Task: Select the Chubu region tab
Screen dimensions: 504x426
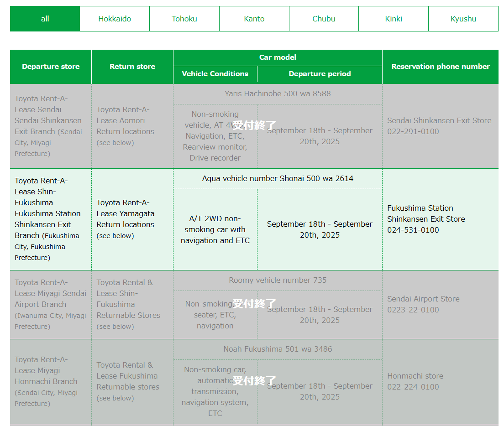Action: click(324, 19)
